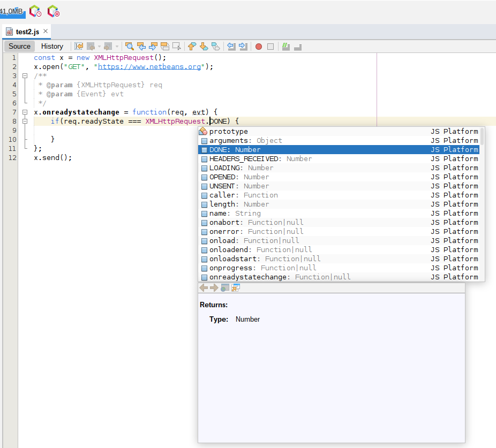Select arguments: Object completion item

point(339,140)
